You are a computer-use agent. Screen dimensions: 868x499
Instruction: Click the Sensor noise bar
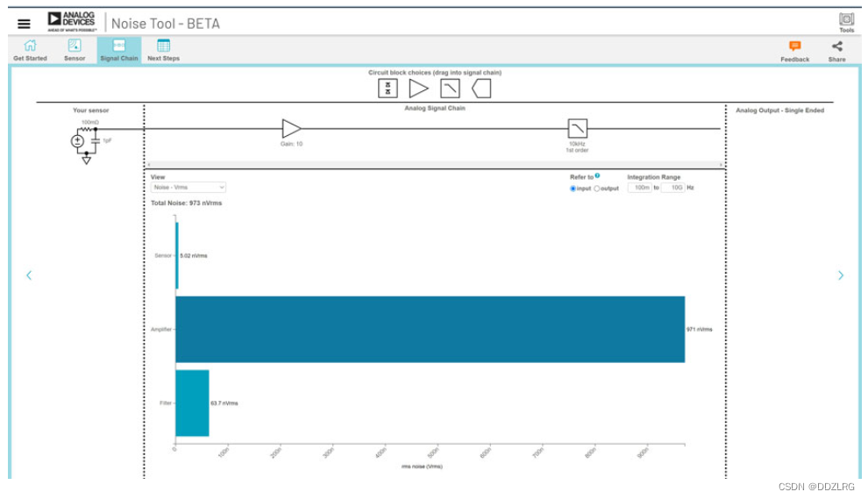point(177,255)
